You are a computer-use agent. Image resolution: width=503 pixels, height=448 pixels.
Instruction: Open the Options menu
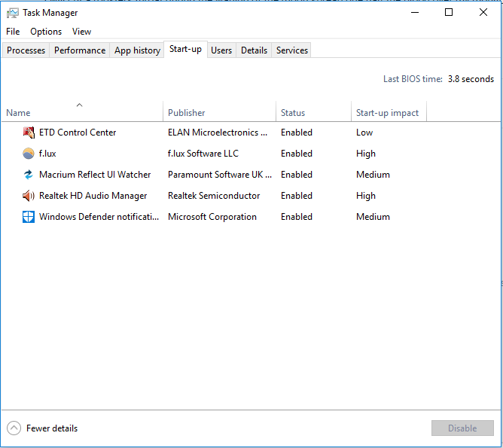click(46, 32)
